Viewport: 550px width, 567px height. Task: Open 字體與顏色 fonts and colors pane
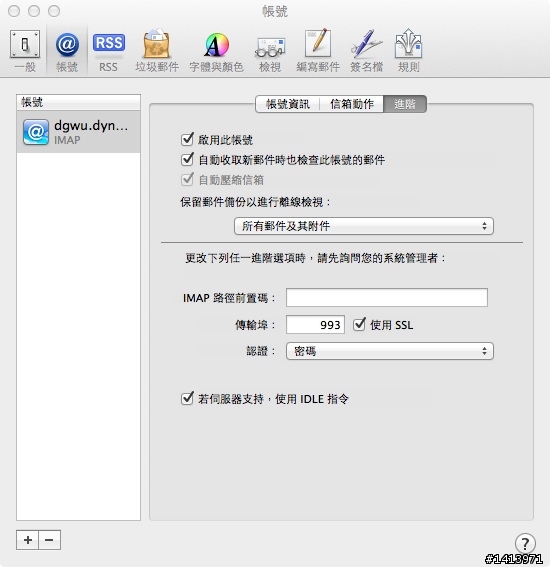(216, 51)
